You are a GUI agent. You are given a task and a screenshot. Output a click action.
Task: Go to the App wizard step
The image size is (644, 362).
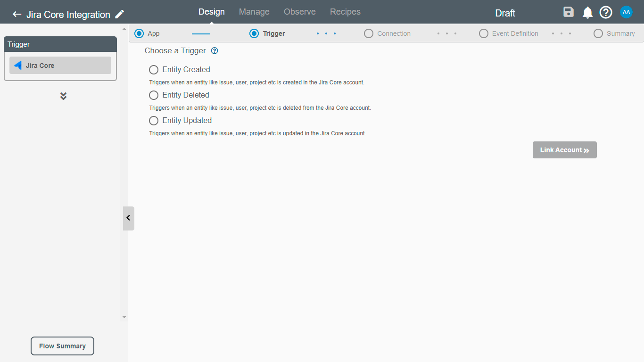(147, 33)
